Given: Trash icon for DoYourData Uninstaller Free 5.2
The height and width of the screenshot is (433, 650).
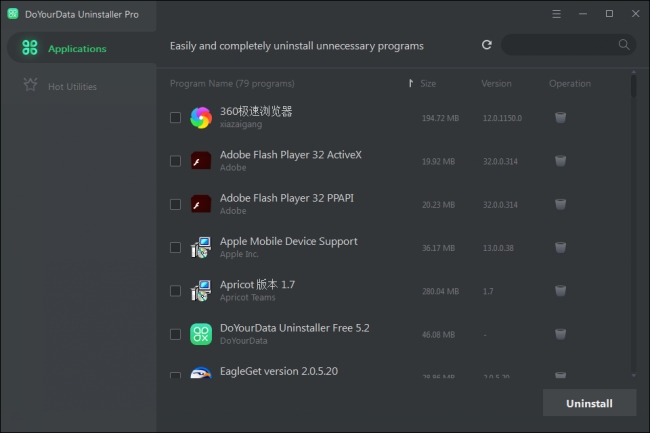Looking at the screenshot, I should point(560,334).
